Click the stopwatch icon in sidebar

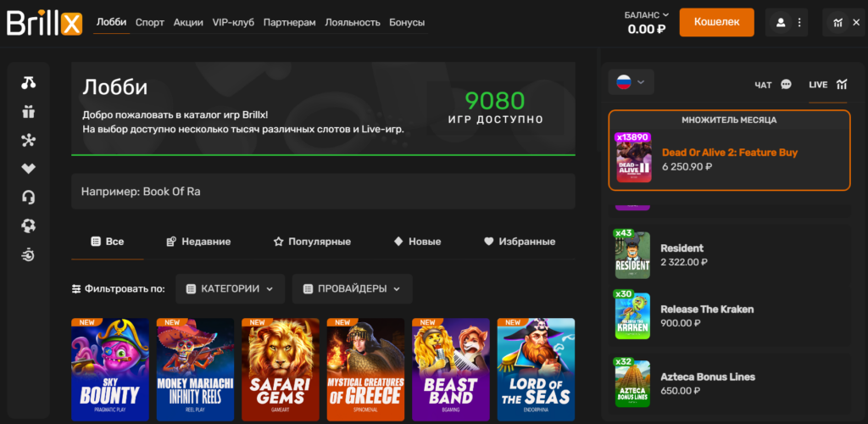(x=28, y=254)
